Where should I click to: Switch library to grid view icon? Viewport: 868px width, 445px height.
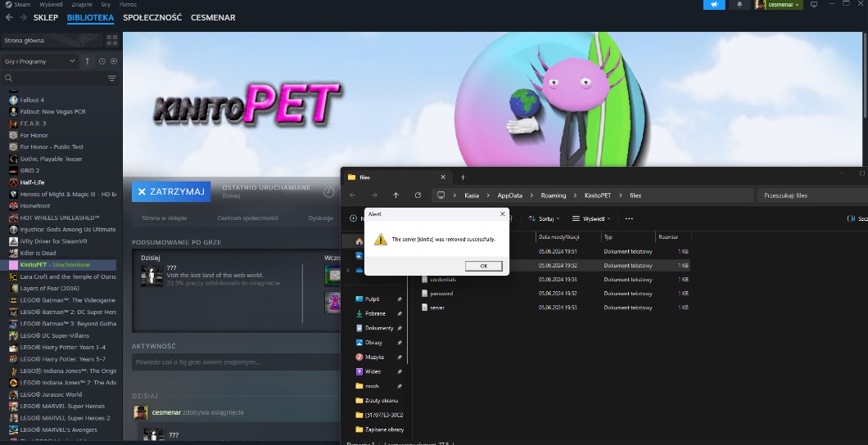(112, 39)
